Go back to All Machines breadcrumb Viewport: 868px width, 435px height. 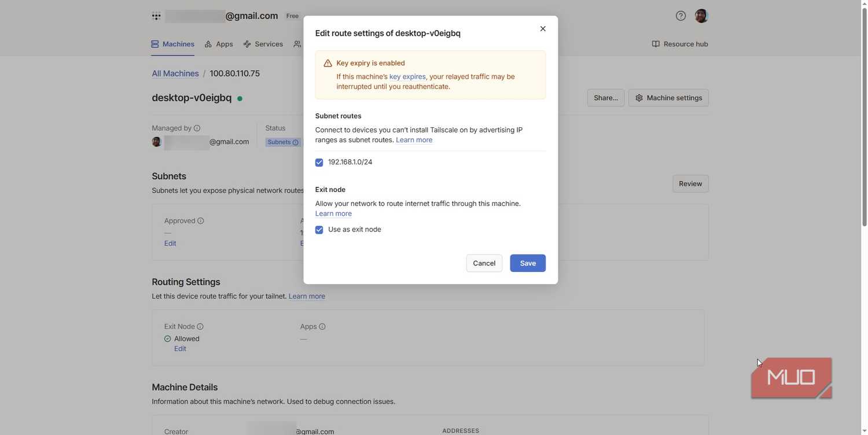pyautogui.click(x=175, y=73)
